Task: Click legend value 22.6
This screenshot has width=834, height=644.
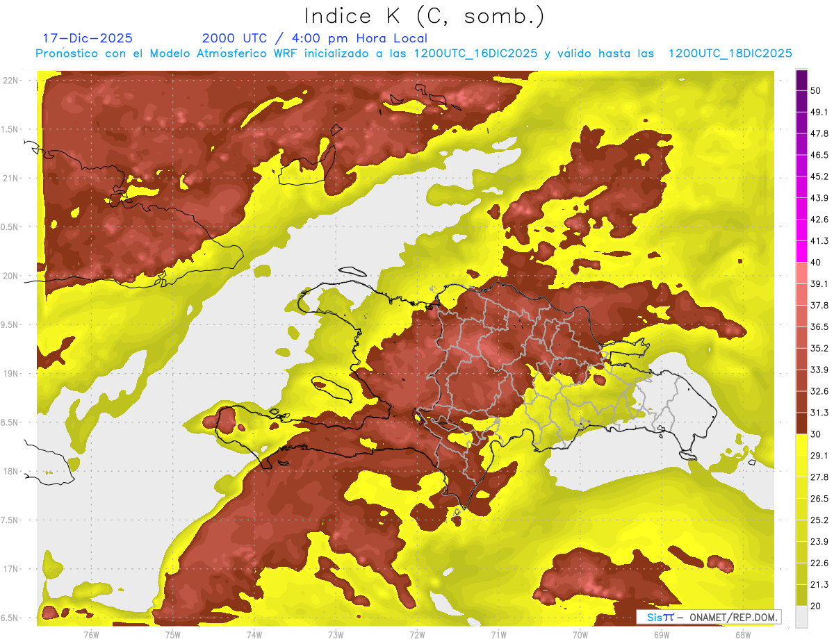Action: point(819,563)
